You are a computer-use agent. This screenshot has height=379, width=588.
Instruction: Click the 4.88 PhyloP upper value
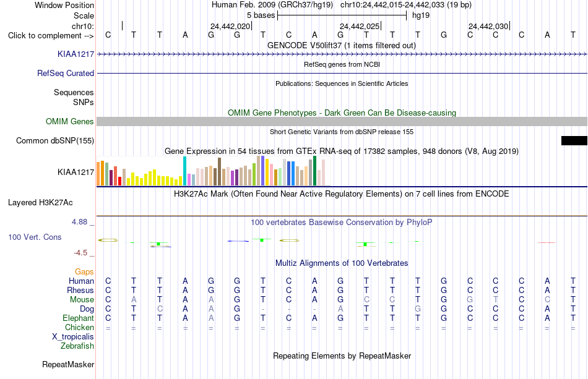pos(80,222)
